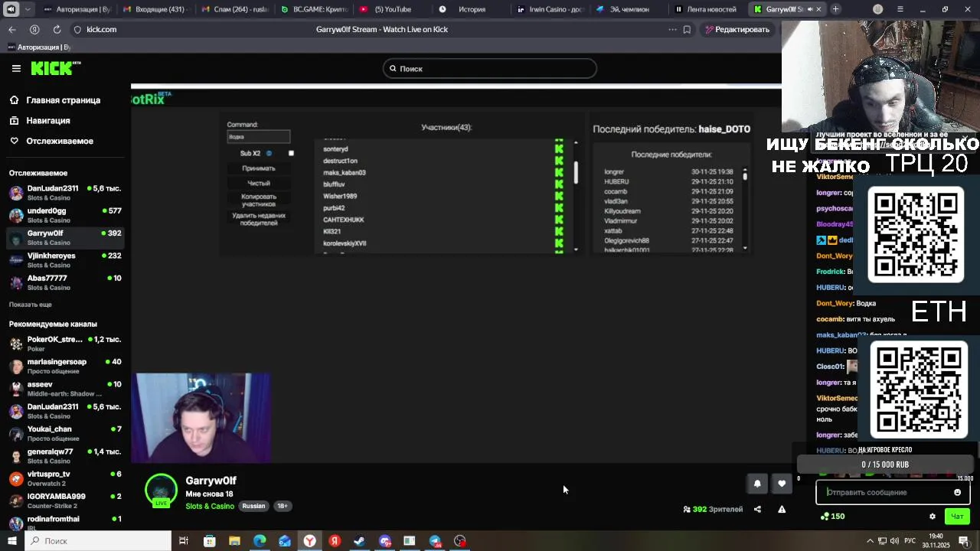The width and height of the screenshot is (980, 551).
Task: Click the streamer webcam thumbnail in player
Action: click(202, 418)
